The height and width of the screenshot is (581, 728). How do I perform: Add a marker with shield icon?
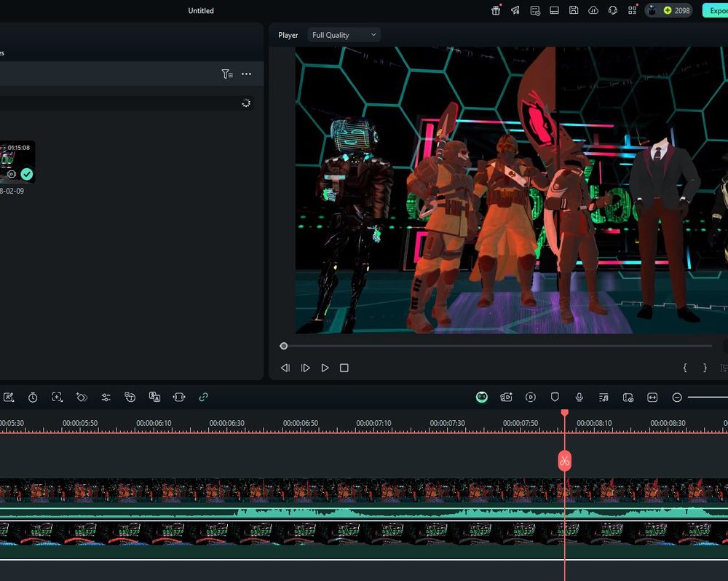[555, 397]
